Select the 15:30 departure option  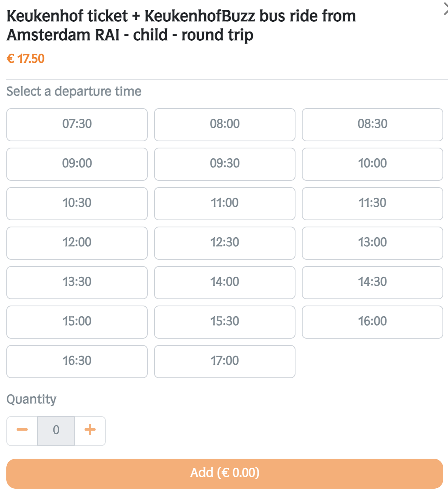click(224, 322)
